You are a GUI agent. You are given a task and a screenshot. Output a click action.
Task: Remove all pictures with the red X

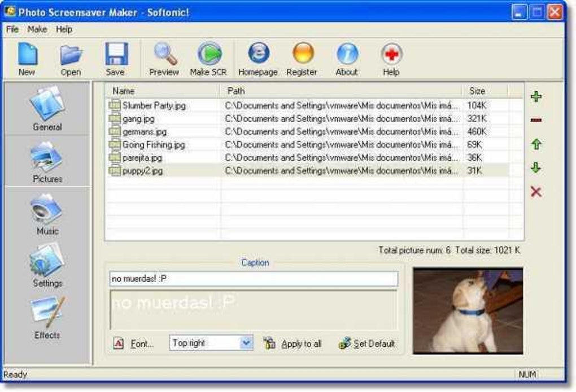pos(535,190)
